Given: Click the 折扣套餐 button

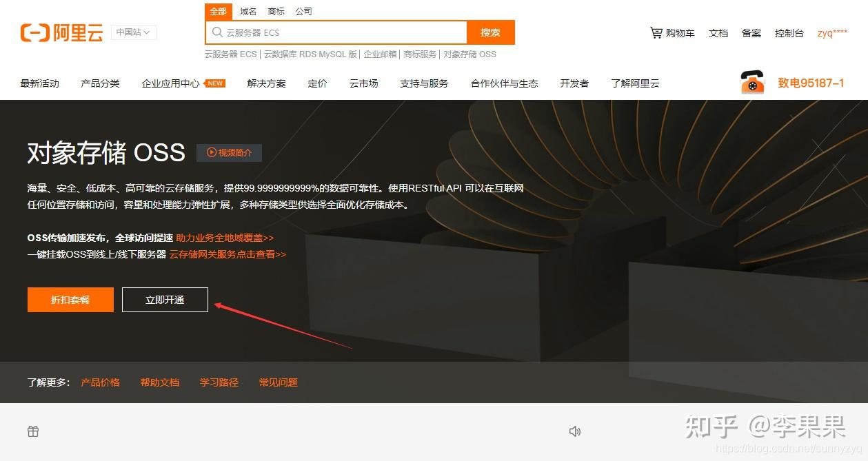Looking at the screenshot, I should click(x=70, y=300).
